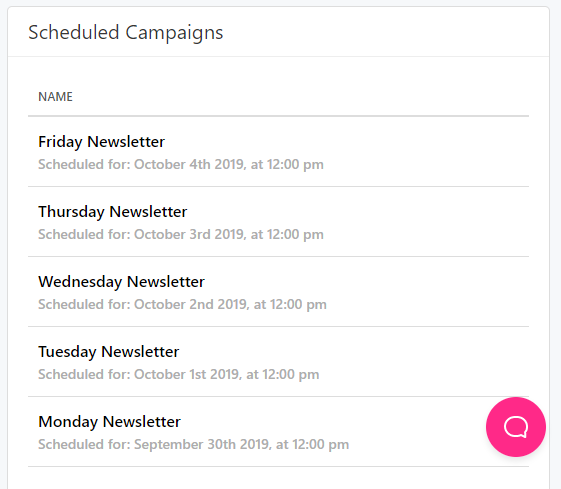The height and width of the screenshot is (489, 561).
Task: Open the Tuesday Newsletter campaign
Action: tap(108, 352)
